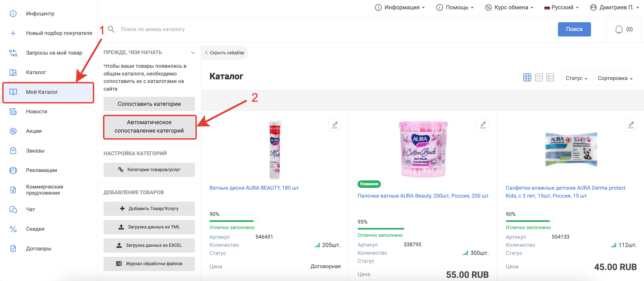Image resolution: width=644 pixels, height=281 pixels.
Task: Collapse the ПРЕЖДЕ, ЧЕМ НАЧАТЬ section
Action: 193,53
